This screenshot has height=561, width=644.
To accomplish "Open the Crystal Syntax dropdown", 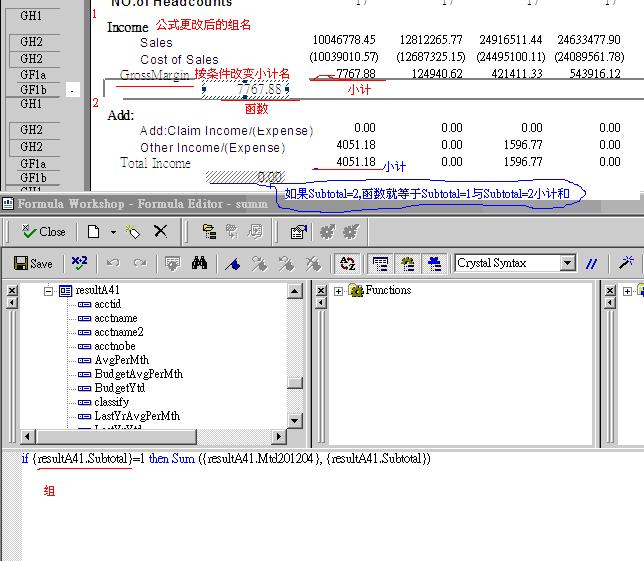I will (x=567, y=264).
